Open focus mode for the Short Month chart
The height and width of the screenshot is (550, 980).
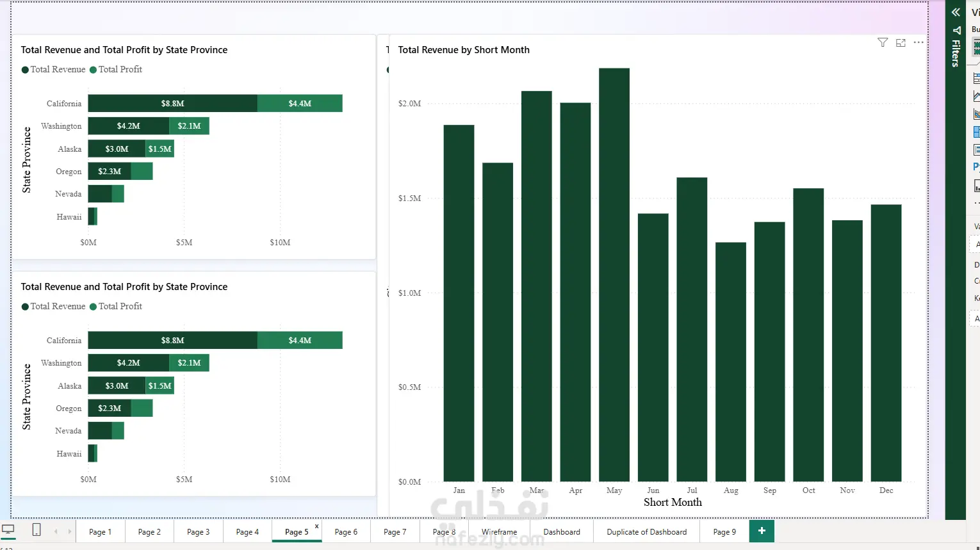[901, 42]
